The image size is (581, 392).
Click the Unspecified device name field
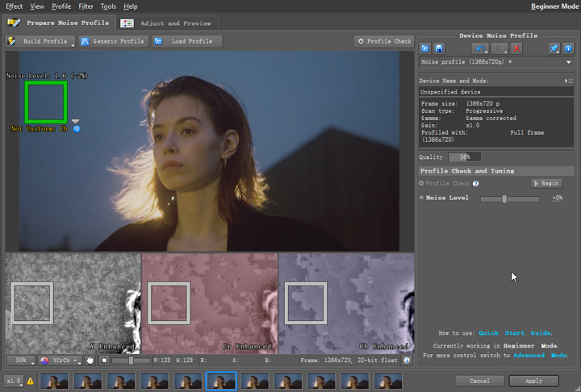coord(496,91)
